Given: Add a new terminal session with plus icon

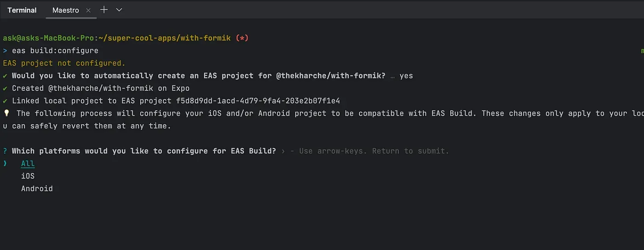Looking at the screenshot, I should 104,10.
